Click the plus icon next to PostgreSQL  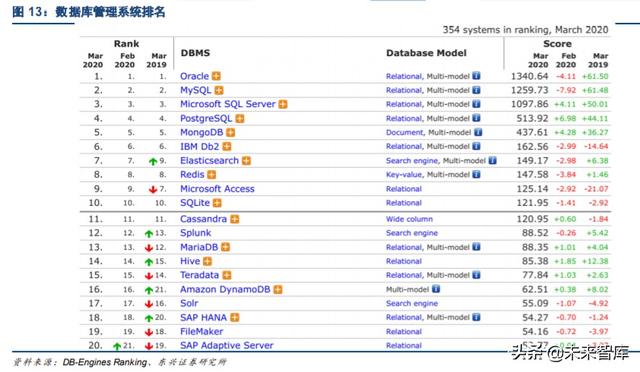(x=240, y=118)
